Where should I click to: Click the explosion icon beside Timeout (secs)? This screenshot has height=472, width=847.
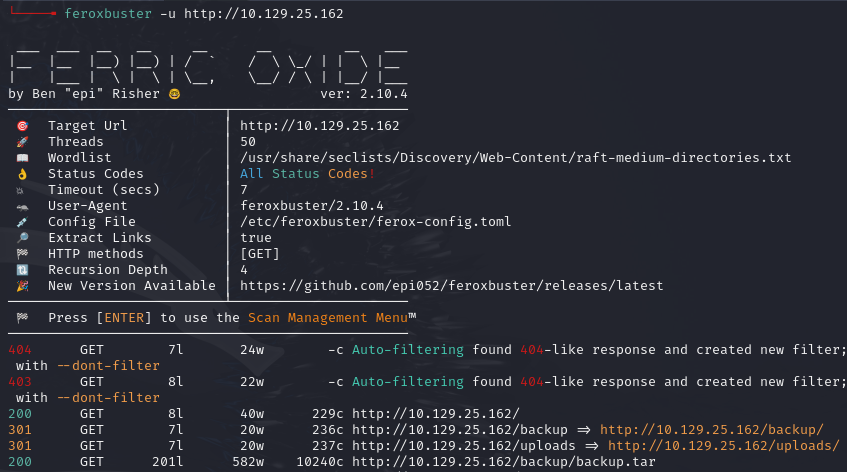pyautogui.click(x=20, y=190)
